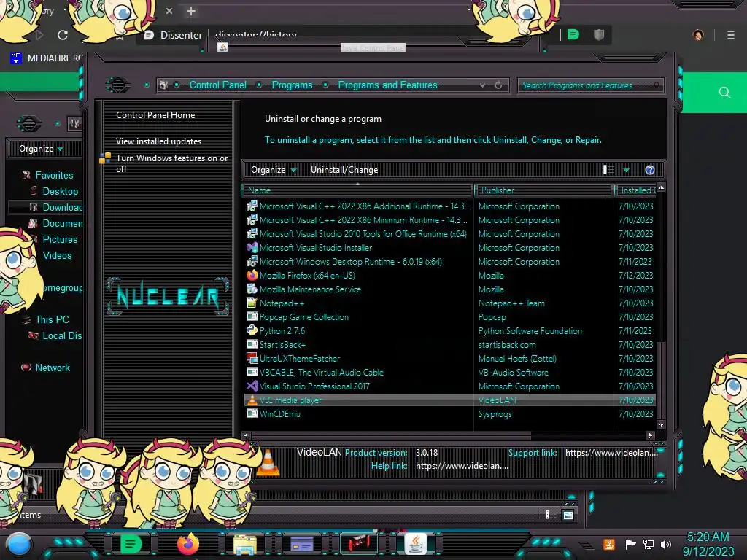Open help with the blue question icon
This screenshot has height=560, width=747.
(x=650, y=170)
